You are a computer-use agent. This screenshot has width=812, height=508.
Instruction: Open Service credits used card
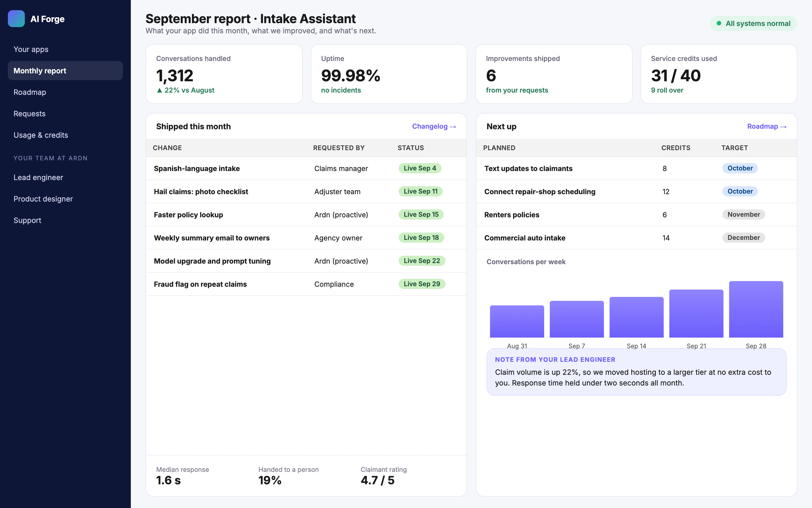point(719,74)
